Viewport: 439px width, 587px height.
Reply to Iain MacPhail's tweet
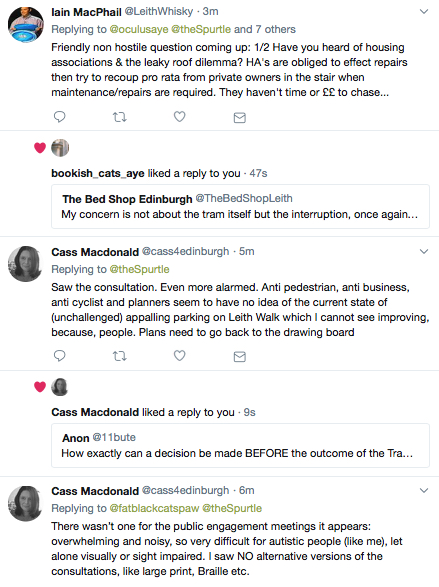(x=60, y=117)
